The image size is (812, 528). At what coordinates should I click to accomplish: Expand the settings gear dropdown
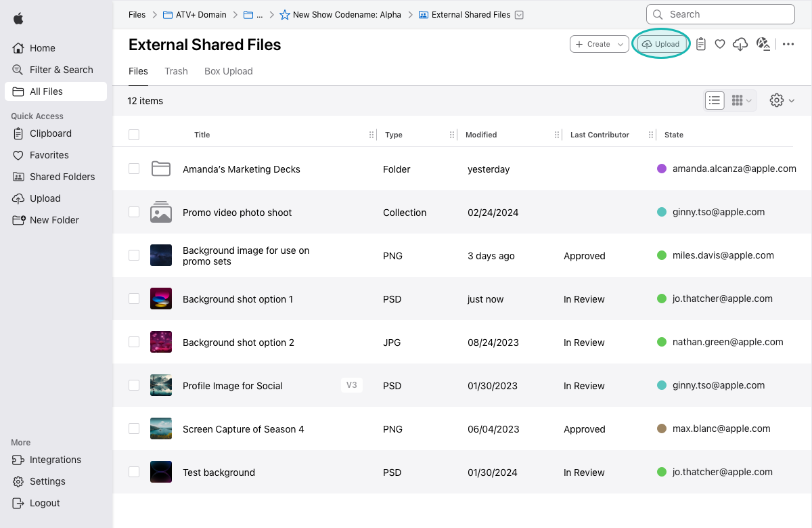(x=782, y=101)
